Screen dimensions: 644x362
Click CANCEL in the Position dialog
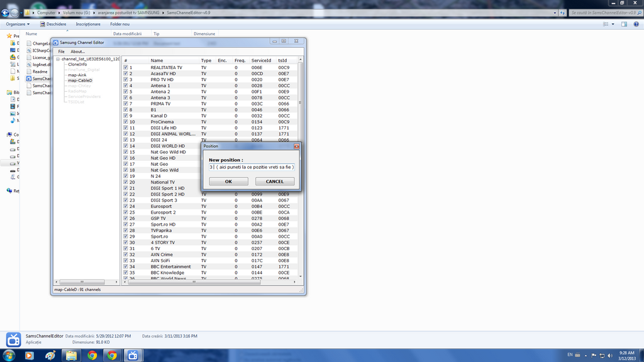click(275, 182)
